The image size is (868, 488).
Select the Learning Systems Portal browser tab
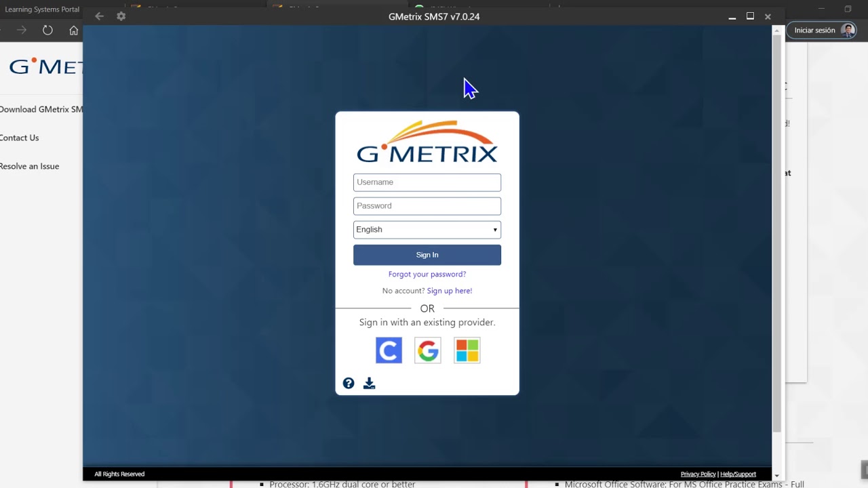[x=42, y=9]
